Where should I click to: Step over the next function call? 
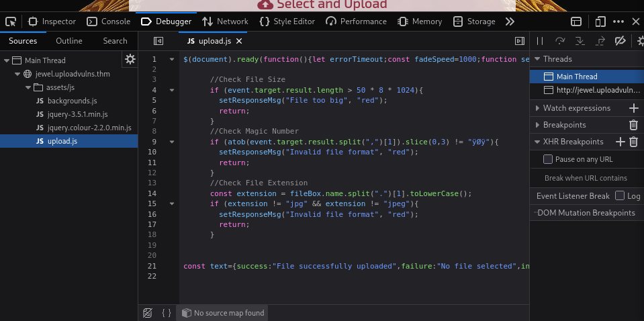click(560, 41)
